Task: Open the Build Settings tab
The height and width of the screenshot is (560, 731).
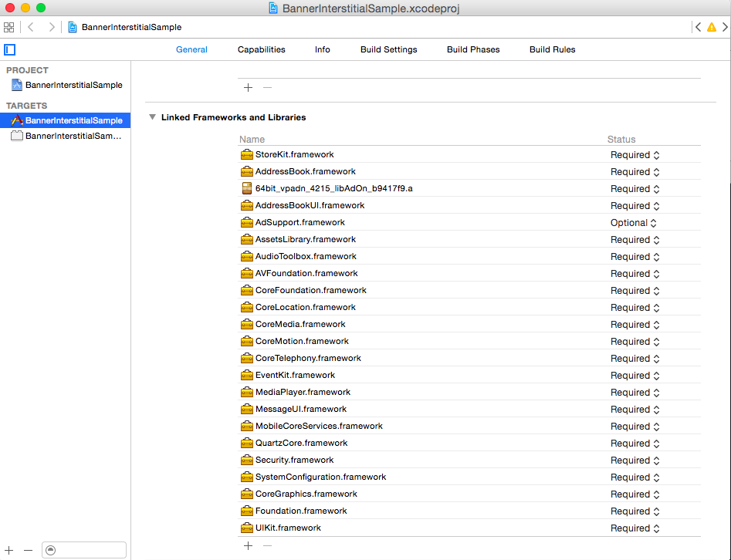Action: click(x=389, y=49)
